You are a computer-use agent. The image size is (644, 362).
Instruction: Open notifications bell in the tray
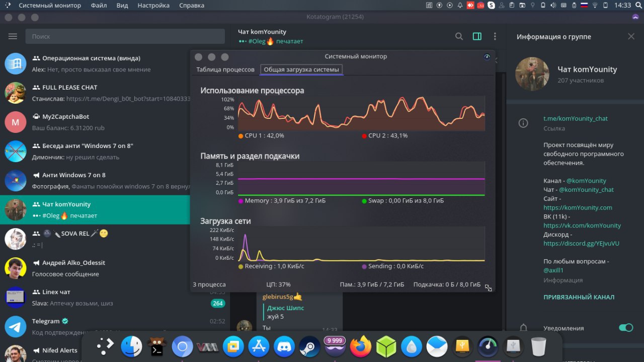pos(460,5)
